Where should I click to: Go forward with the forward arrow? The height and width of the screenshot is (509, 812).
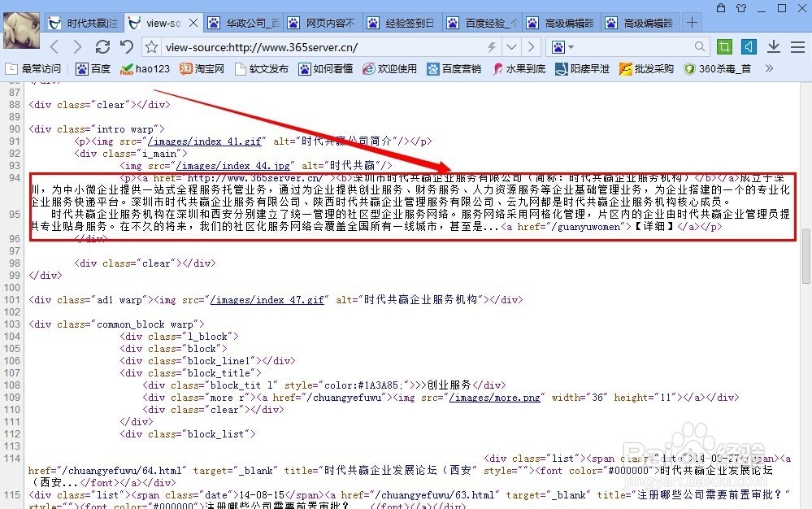pyautogui.click(x=78, y=47)
